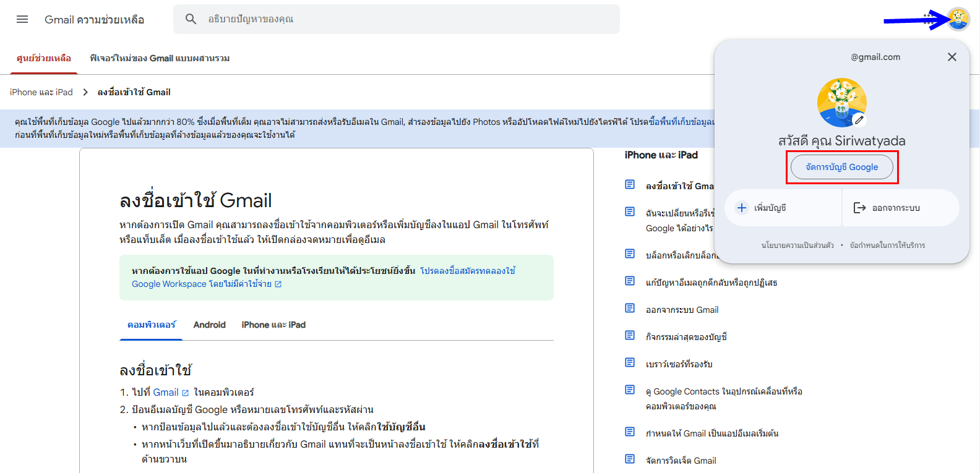Click the ลงชื่อเข้าใช้ section subheading
980x473 pixels.
click(x=155, y=370)
